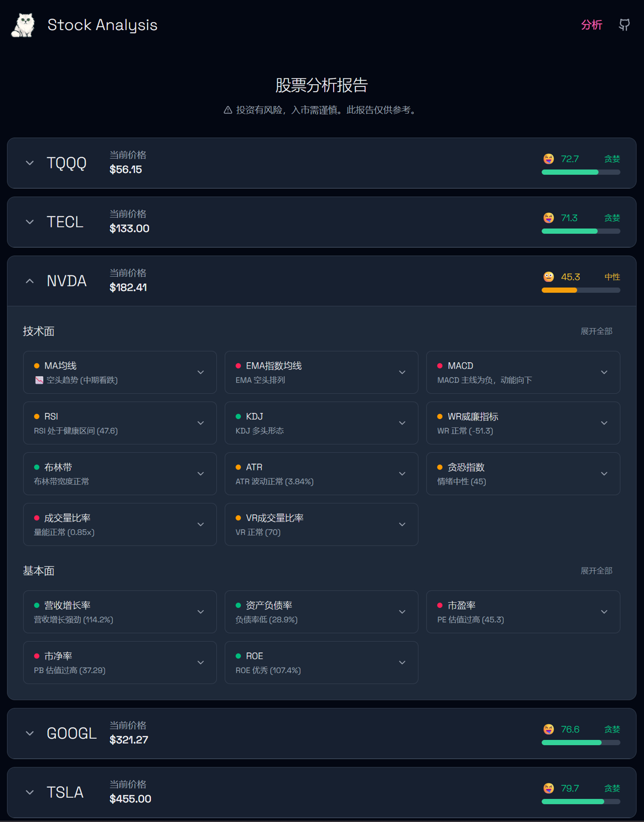Click 展开全部 in the 技术面 section
This screenshot has width=644, height=822.
coord(596,331)
